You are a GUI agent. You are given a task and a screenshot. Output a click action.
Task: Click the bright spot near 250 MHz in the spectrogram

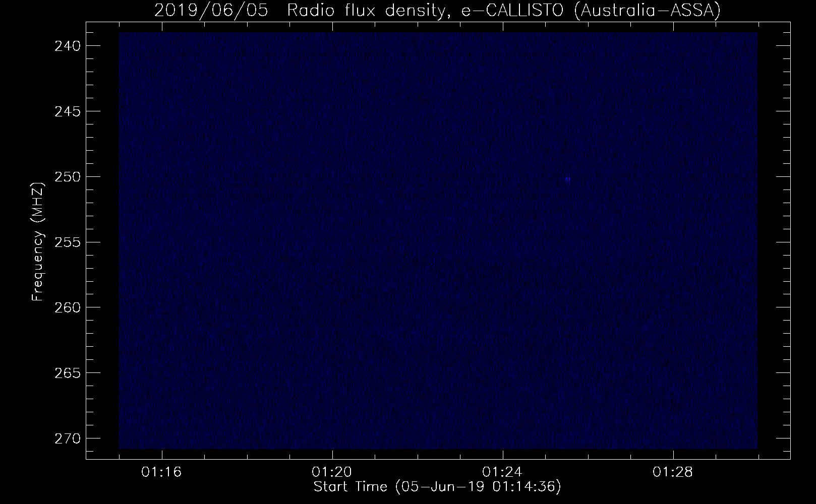[567, 179]
